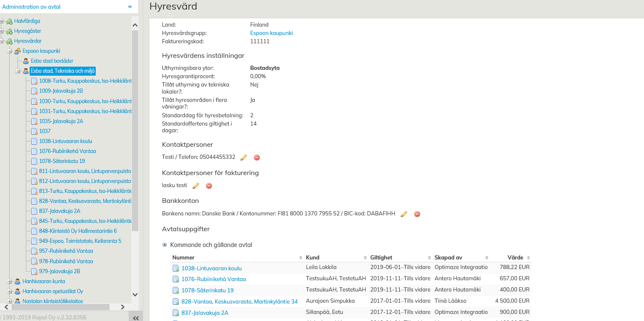Edit the Danske Bank account entry

click(x=404, y=214)
